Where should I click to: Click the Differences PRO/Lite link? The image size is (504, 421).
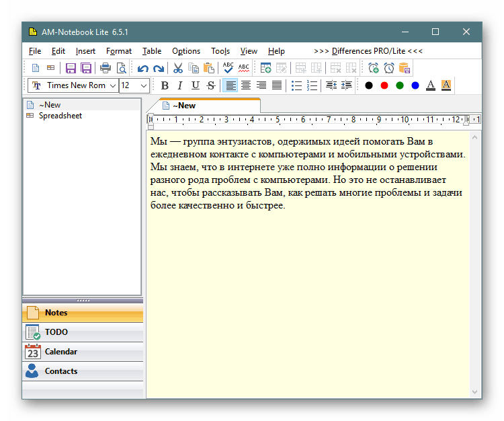click(x=368, y=51)
